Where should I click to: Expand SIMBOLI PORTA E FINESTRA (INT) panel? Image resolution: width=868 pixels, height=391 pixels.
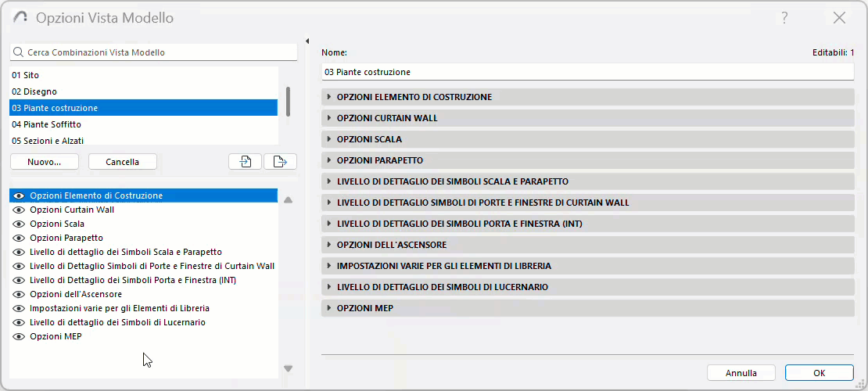coord(588,224)
